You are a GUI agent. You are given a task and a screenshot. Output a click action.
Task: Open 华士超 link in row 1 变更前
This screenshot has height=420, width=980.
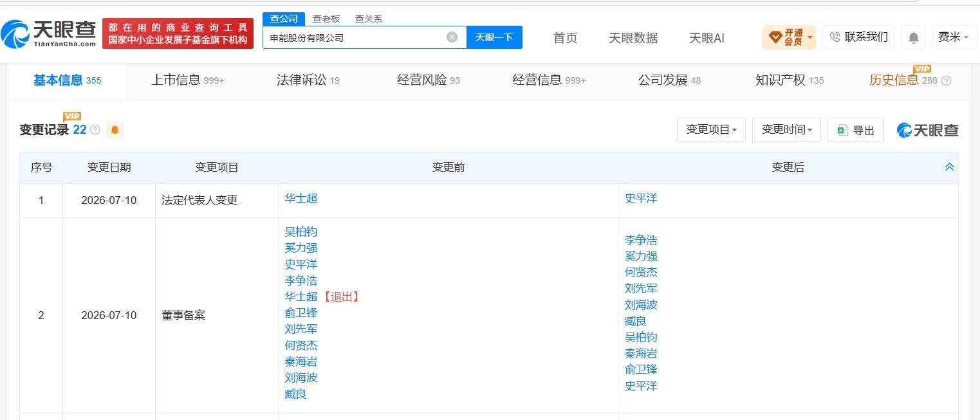click(301, 198)
